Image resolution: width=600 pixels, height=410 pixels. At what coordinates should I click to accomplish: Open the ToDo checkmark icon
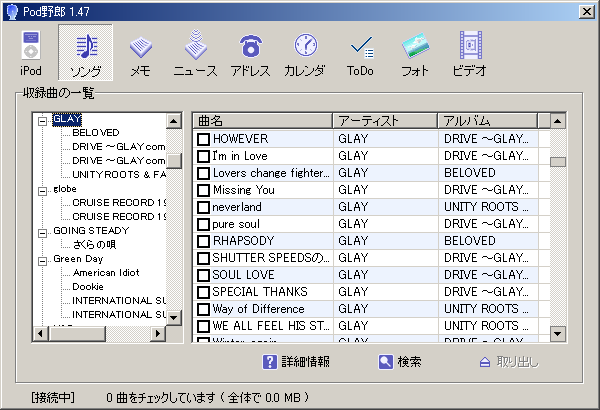tap(362, 47)
